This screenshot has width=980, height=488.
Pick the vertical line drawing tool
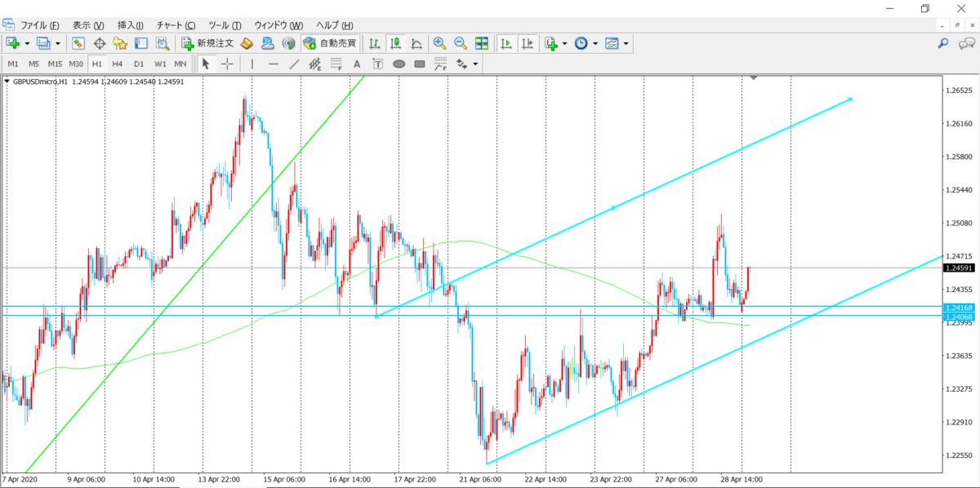[252, 64]
